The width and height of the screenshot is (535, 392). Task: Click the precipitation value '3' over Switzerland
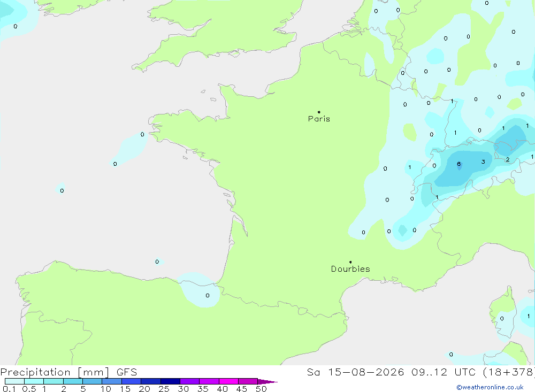coord(483,162)
